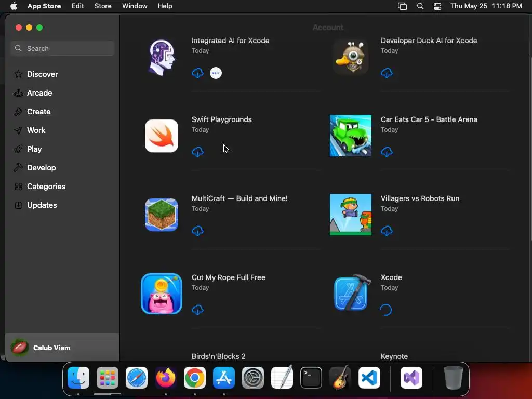The image size is (532, 399).
Task: Open the Apple menu
Action: coord(14,6)
